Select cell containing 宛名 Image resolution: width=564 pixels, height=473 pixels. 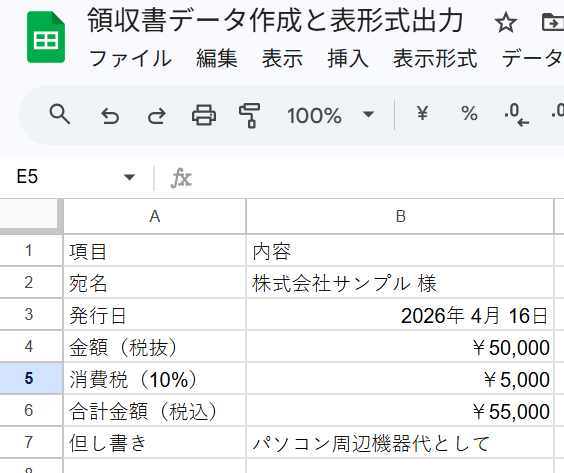tap(155, 282)
